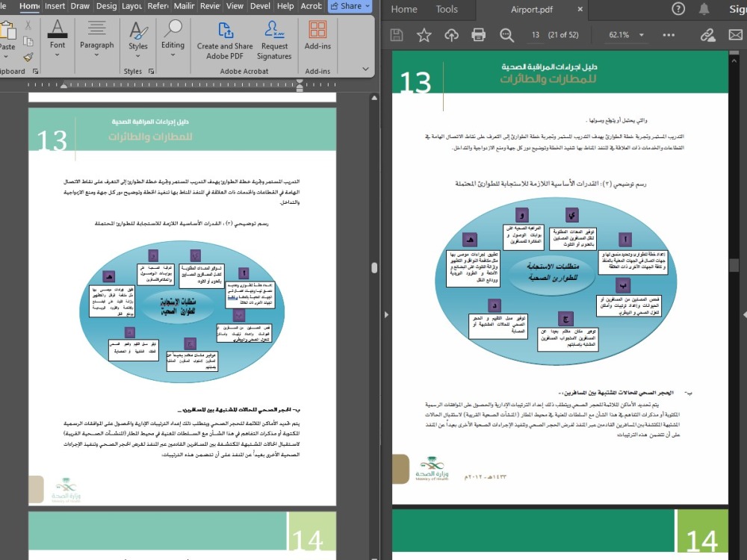Click the Paste icon in Word ribbon
The image size is (747, 560).
tap(7, 31)
